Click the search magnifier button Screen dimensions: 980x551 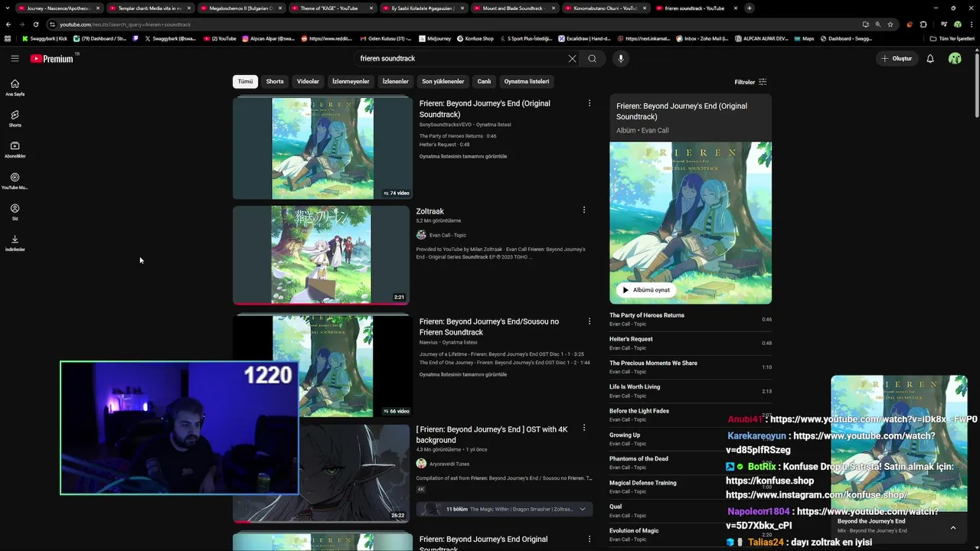592,58
